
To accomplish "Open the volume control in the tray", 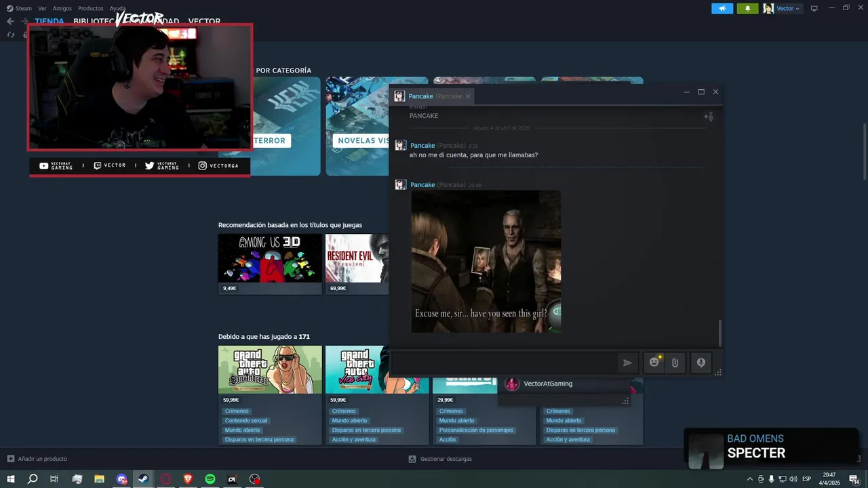I will tap(793, 479).
